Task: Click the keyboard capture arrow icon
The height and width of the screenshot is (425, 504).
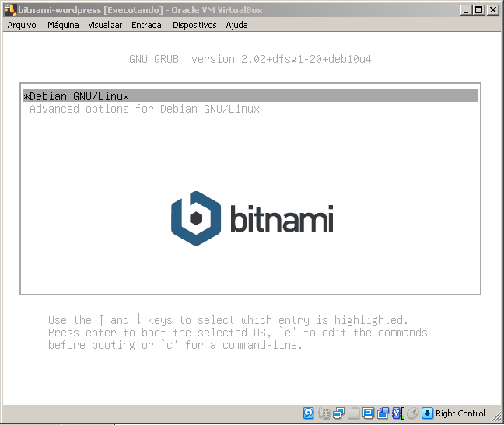Action: 427,413
